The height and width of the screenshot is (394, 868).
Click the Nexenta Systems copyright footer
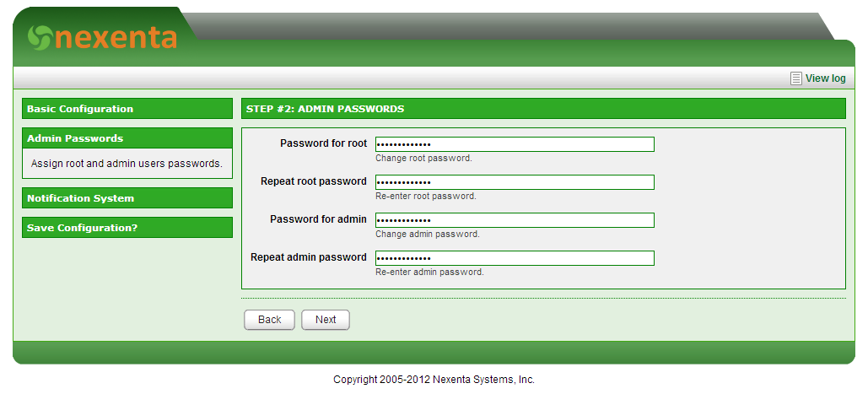434,380
